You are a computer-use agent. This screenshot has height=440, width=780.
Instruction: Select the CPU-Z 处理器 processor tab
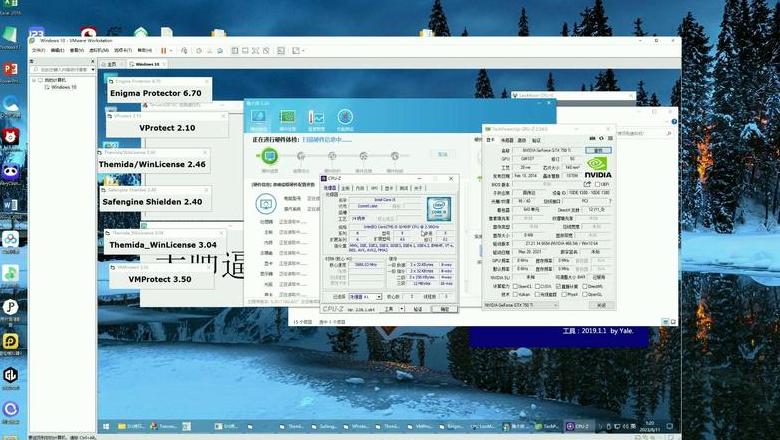(330, 188)
